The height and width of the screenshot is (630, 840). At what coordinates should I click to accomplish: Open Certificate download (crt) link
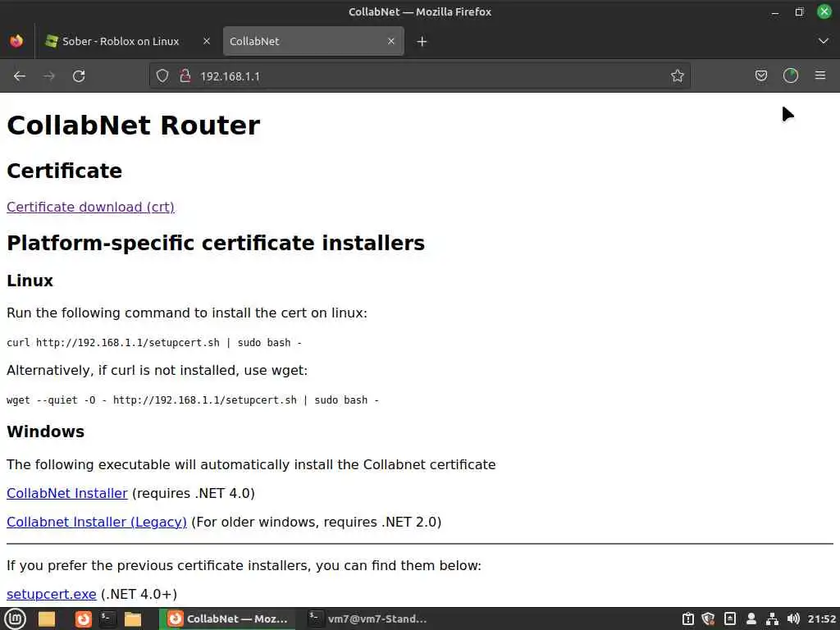click(x=90, y=208)
